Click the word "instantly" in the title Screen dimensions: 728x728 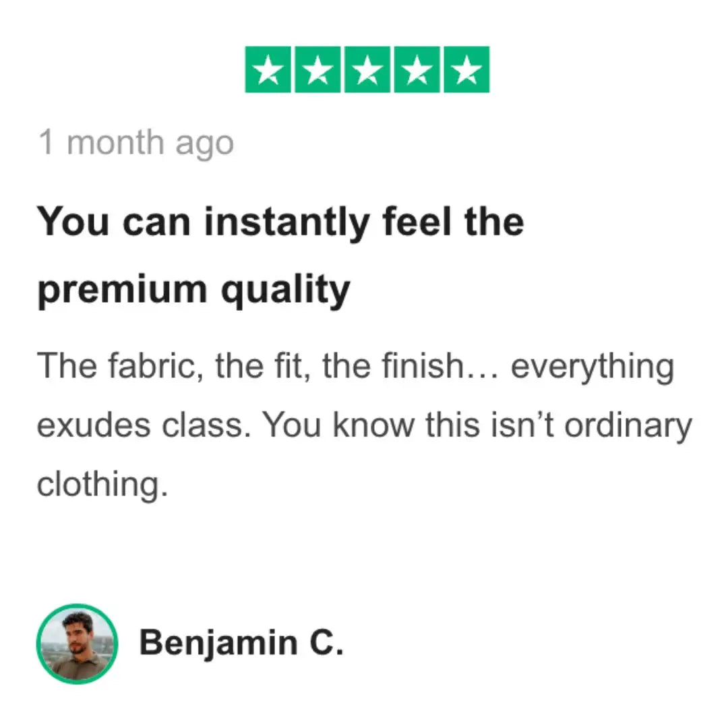coord(287,221)
